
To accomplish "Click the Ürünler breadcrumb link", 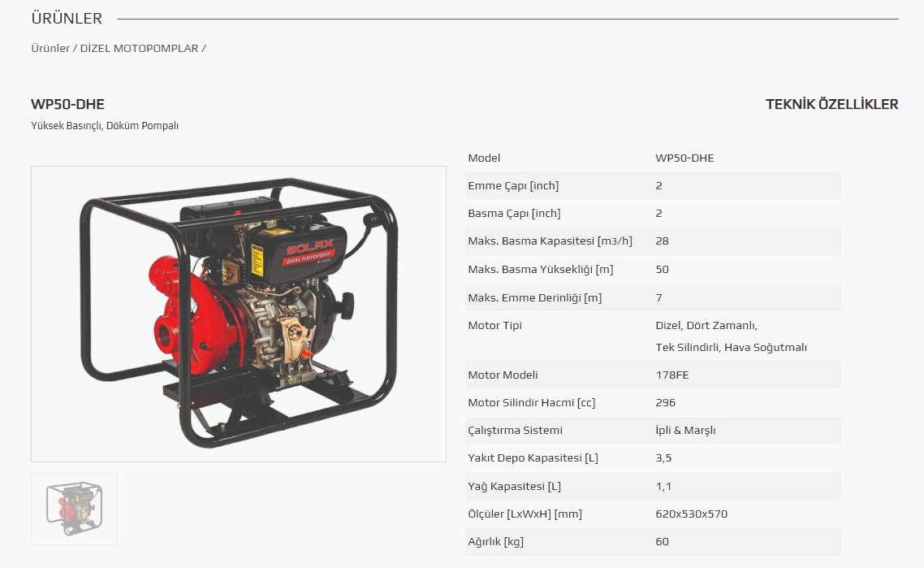I will click(x=50, y=49).
